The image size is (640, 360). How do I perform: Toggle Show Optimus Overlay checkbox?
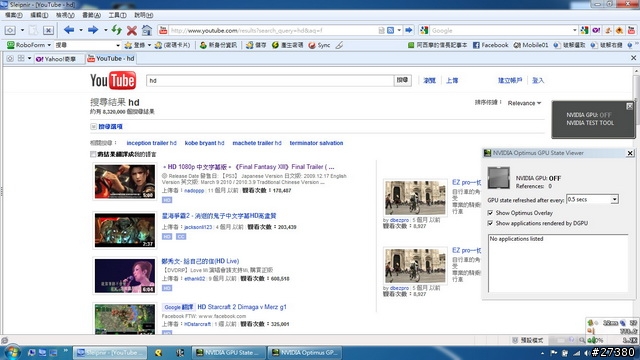click(x=490, y=213)
